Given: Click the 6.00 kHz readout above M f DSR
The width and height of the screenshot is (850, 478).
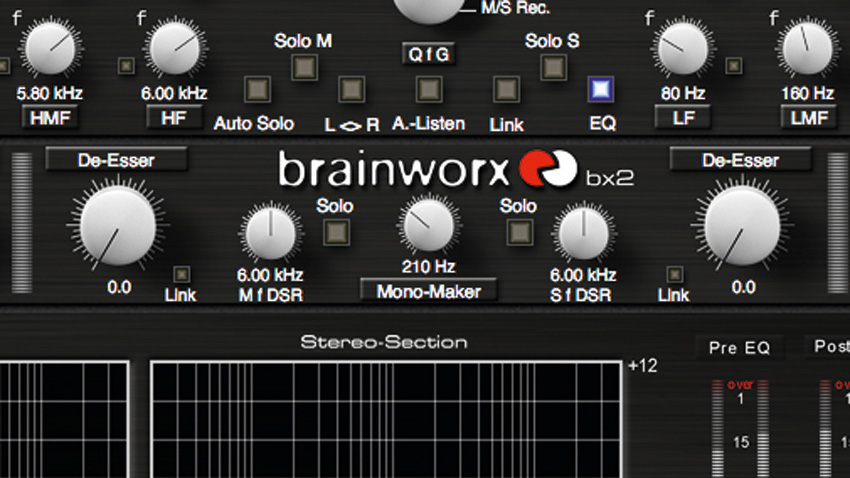Looking at the screenshot, I should click(x=270, y=275).
